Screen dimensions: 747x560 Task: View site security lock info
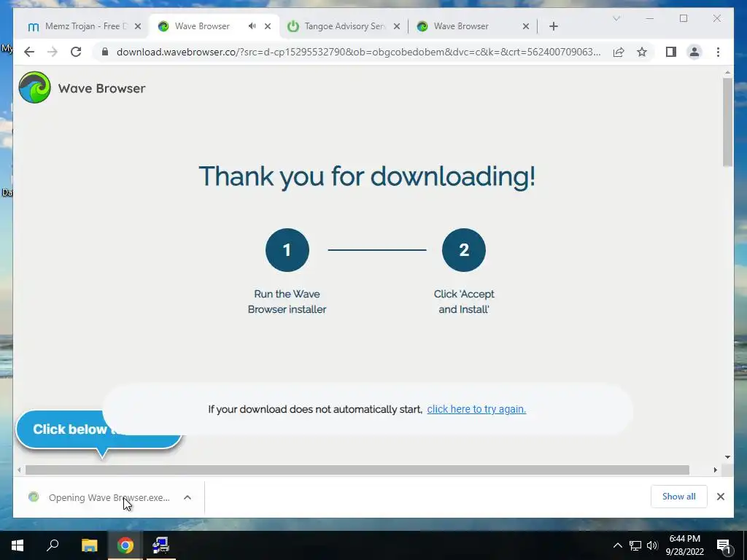click(x=105, y=52)
